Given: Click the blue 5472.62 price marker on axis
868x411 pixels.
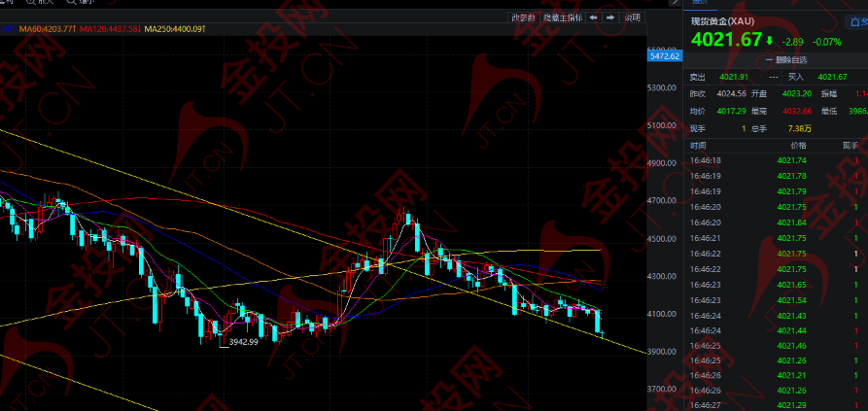Looking at the screenshot, I should click(665, 56).
